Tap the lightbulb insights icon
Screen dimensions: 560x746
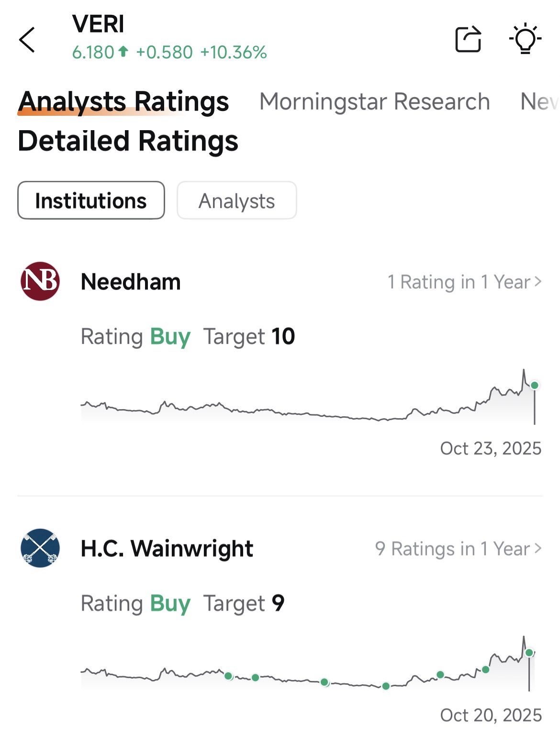pyautogui.click(x=525, y=38)
